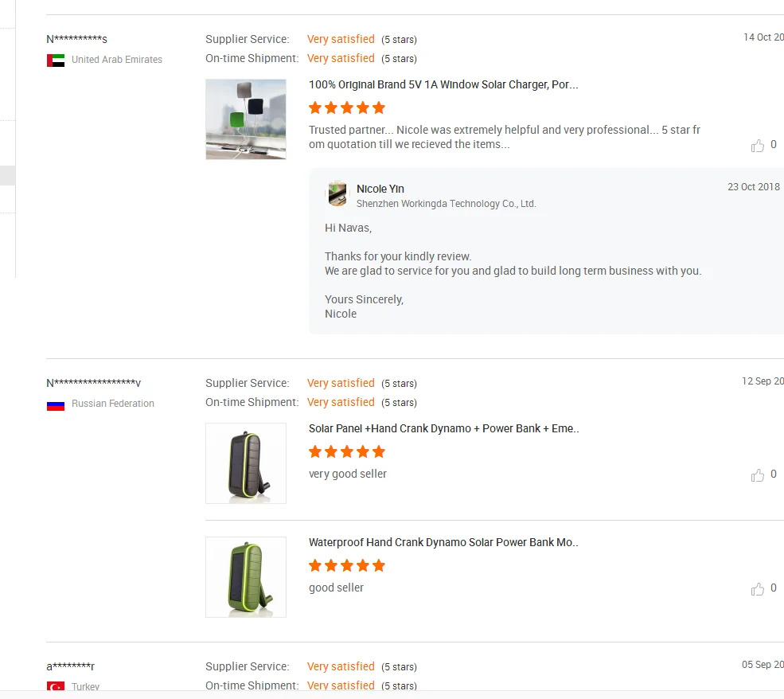Click reviewer name N***********s
The width and height of the screenshot is (784, 699).
click(76, 39)
